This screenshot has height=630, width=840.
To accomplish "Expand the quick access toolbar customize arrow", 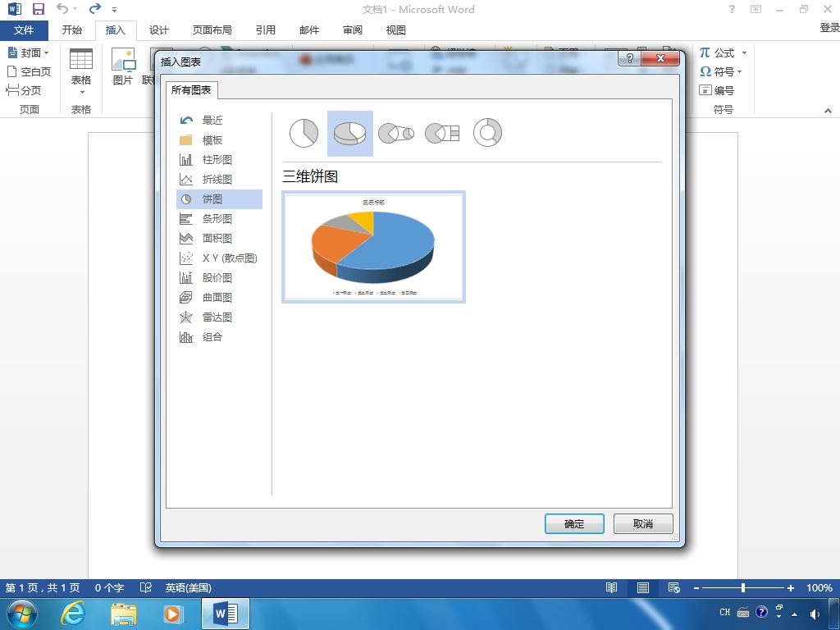I will 114,10.
